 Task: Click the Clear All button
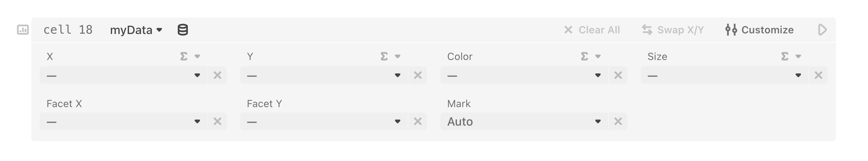(x=592, y=30)
